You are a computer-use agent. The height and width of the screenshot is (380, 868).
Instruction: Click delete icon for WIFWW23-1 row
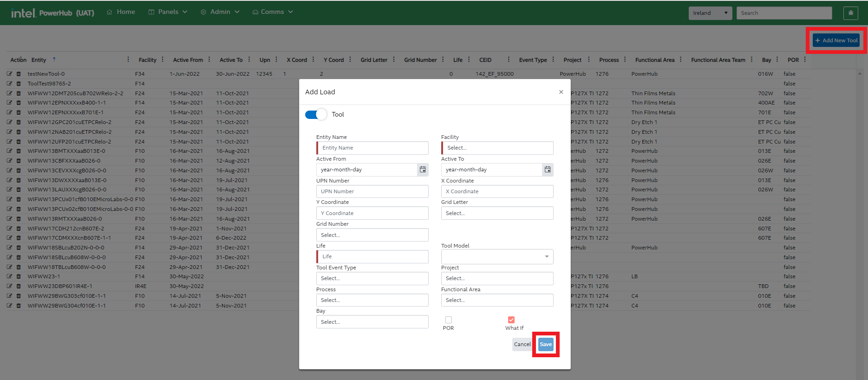coord(19,276)
